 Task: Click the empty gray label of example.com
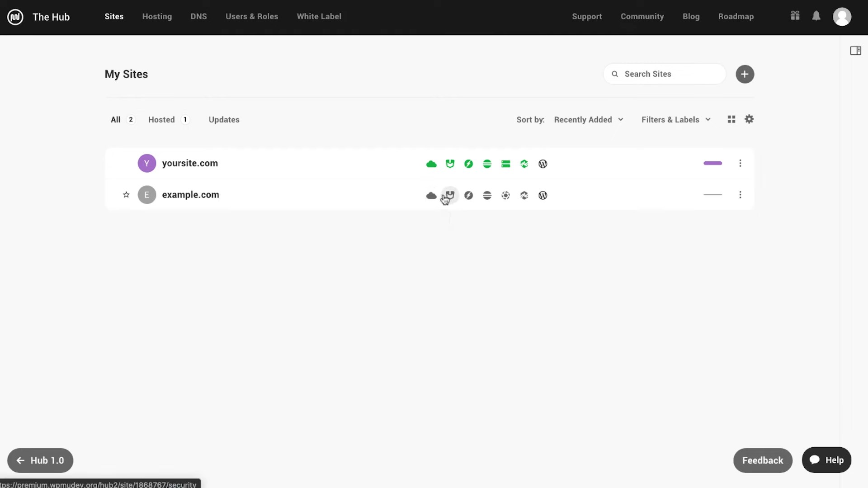point(712,195)
